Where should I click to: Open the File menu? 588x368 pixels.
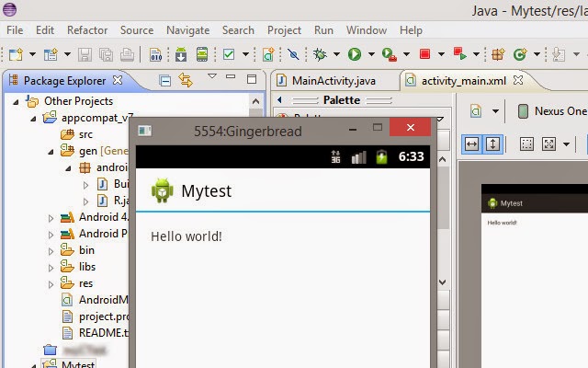click(15, 30)
